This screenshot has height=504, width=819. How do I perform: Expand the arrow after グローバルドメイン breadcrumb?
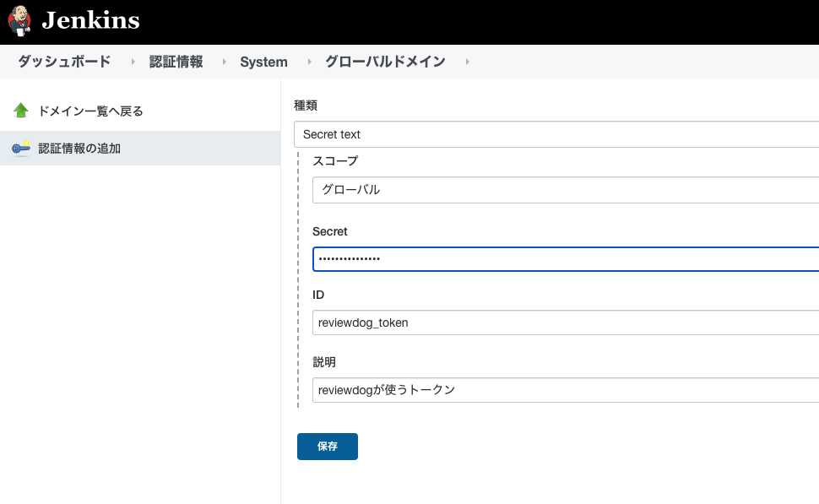point(467,62)
